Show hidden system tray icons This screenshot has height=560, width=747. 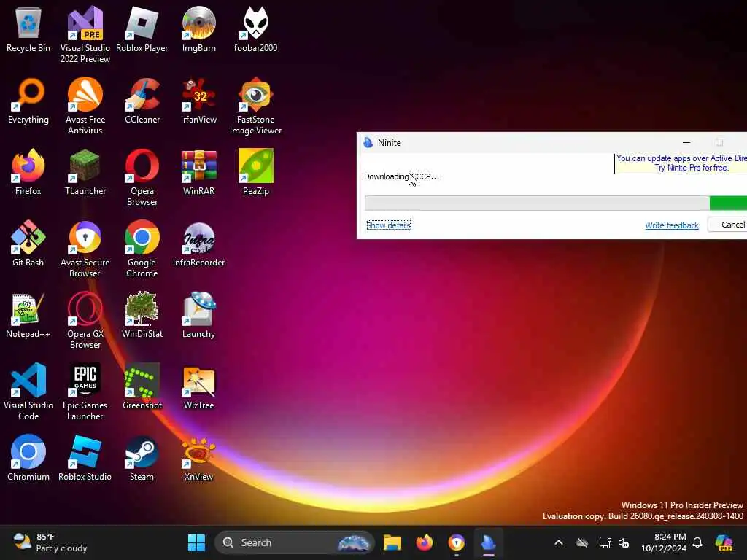point(559,542)
